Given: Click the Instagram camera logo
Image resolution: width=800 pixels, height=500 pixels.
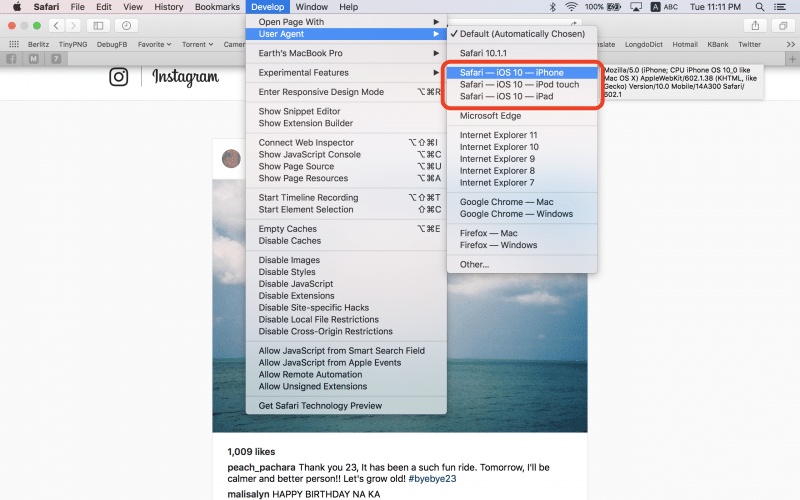Looking at the screenshot, I should (x=118, y=77).
